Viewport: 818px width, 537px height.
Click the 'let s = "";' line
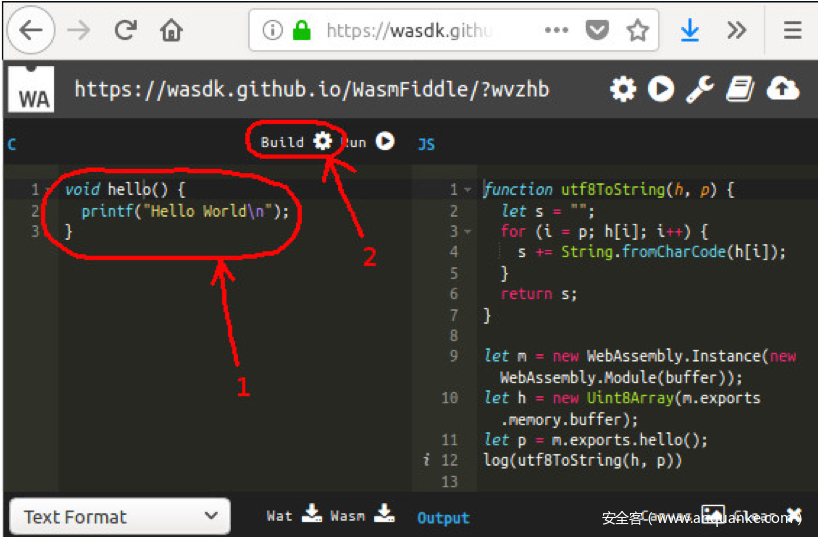(x=547, y=211)
